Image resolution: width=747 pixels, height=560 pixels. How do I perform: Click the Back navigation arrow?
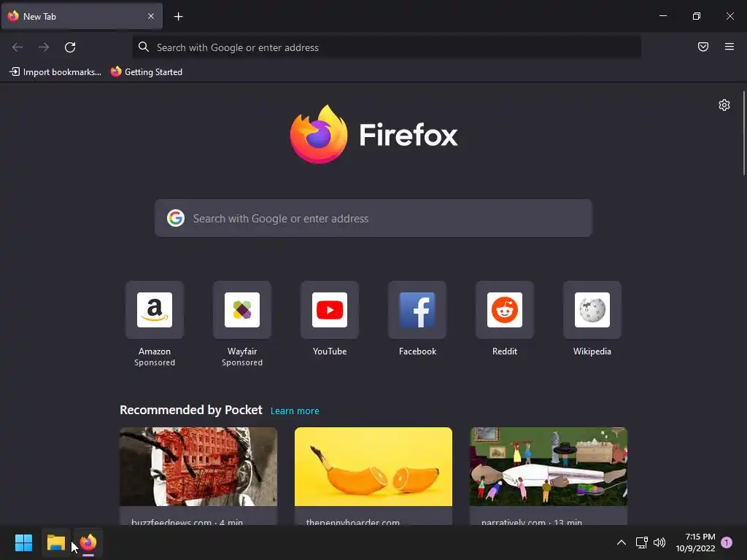[x=18, y=47]
